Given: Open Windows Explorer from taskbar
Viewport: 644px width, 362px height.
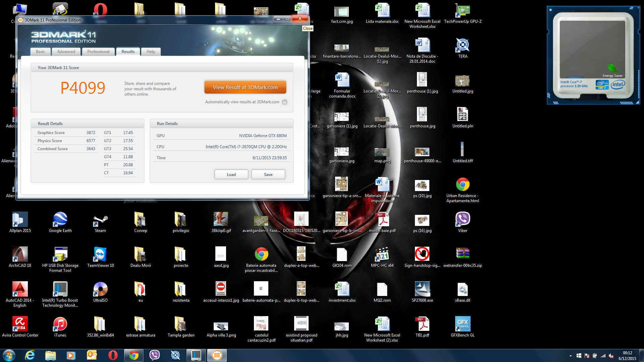Looking at the screenshot, I should click(51, 355).
